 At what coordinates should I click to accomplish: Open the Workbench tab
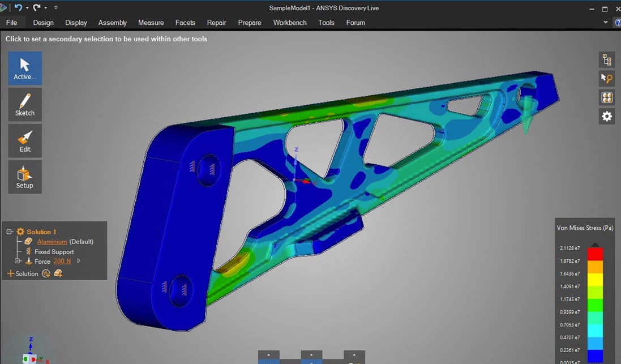tap(290, 23)
